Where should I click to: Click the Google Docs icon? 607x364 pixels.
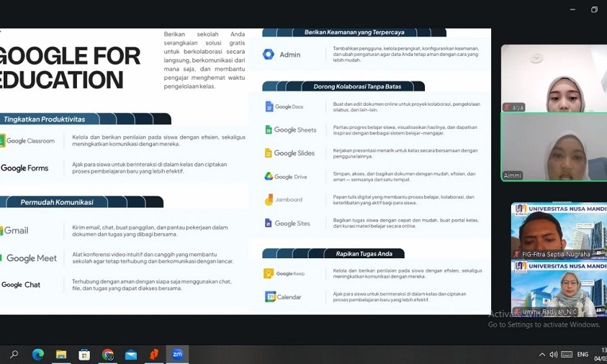point(269,106)
